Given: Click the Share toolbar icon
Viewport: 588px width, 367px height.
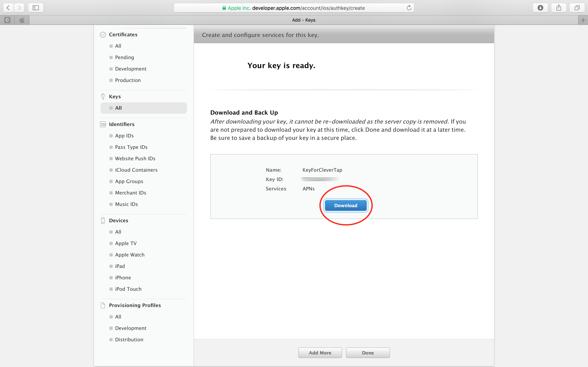Looking at the screenshot, I should coord(559,8).
